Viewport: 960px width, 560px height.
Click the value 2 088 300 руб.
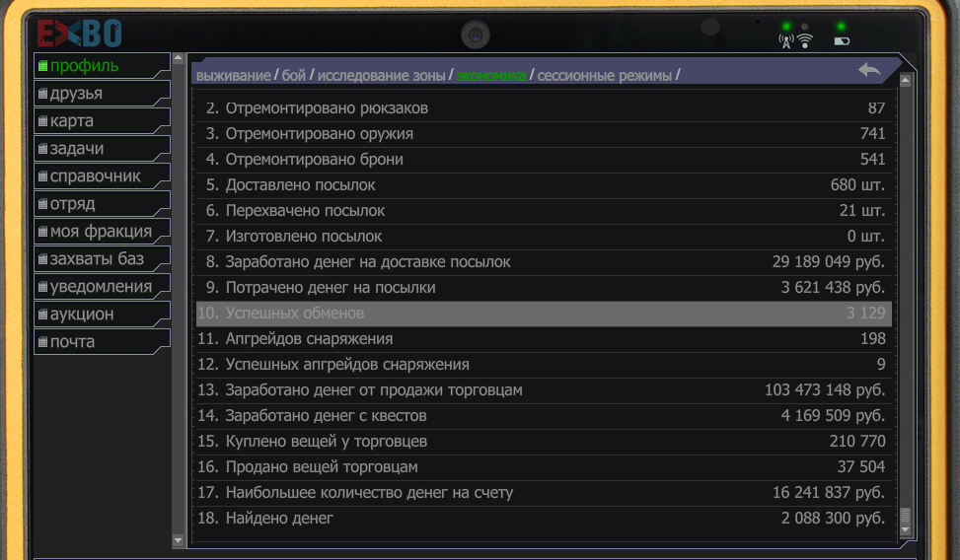click(x=833, y=519)
